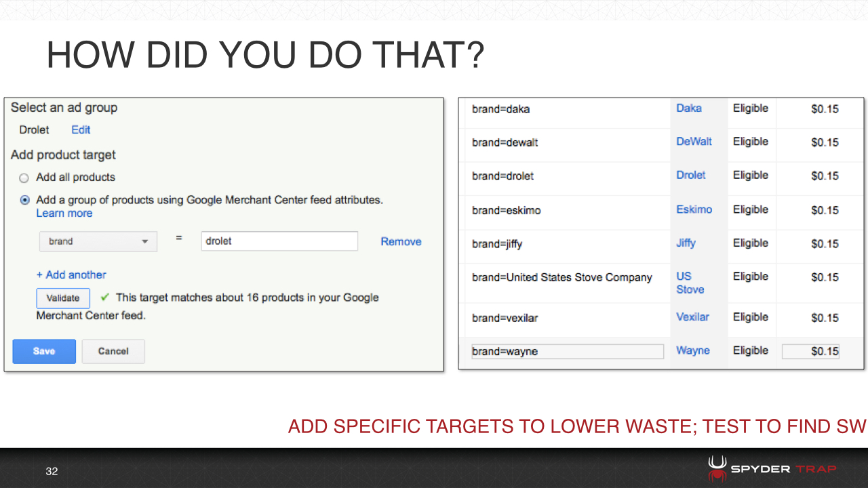Click the $0.15 bid in the DeWalt row
Screen dimensions: 868x488
pos(825,142)
